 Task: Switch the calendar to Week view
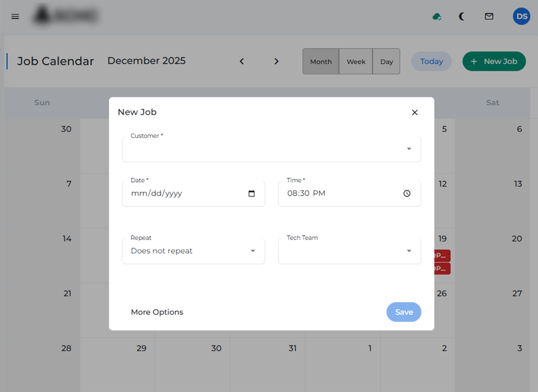click(x=356, y=61)
